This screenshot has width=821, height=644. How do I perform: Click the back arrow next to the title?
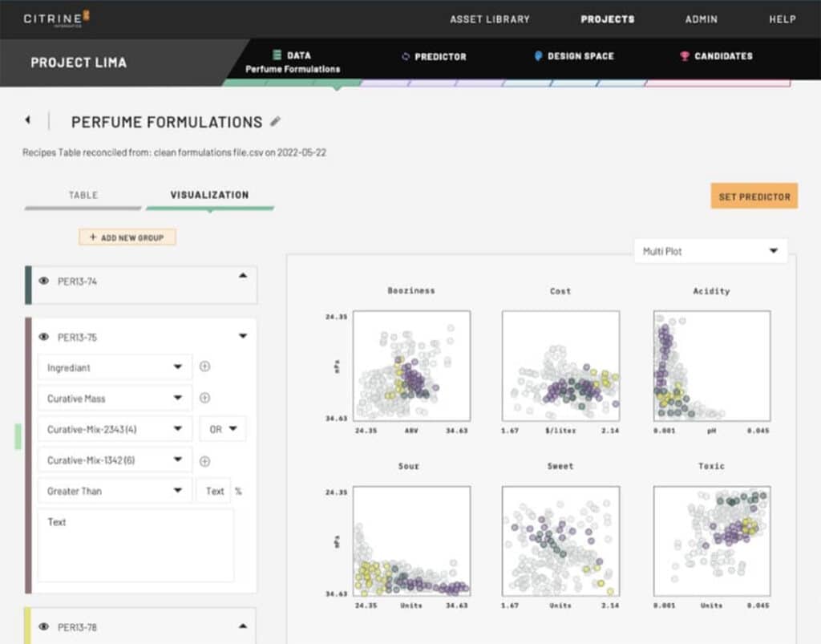27,120
